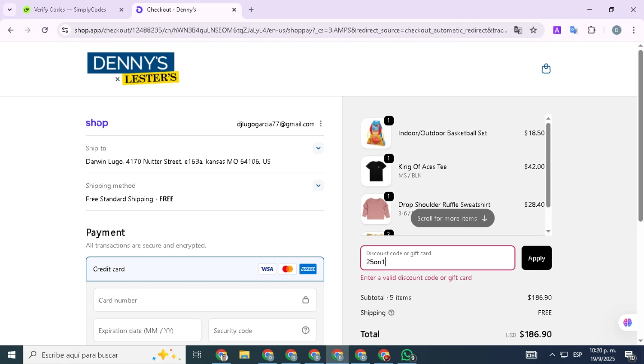
Task: Open the purple A extension icon
Action: tap(557, 30)
